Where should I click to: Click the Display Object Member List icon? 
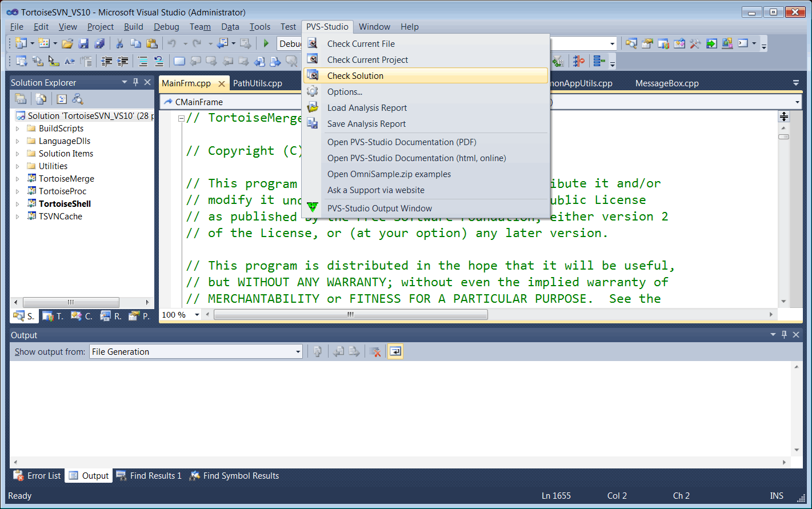[x=22, y=61]
